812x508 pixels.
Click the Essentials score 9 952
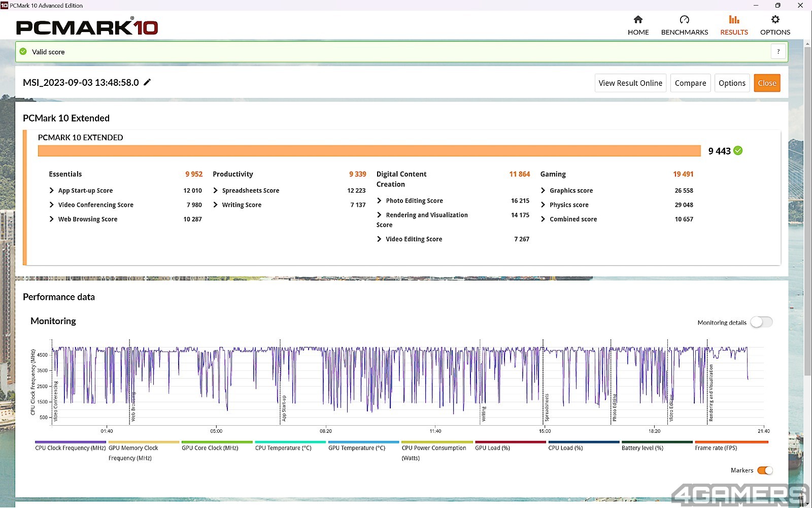194,174
